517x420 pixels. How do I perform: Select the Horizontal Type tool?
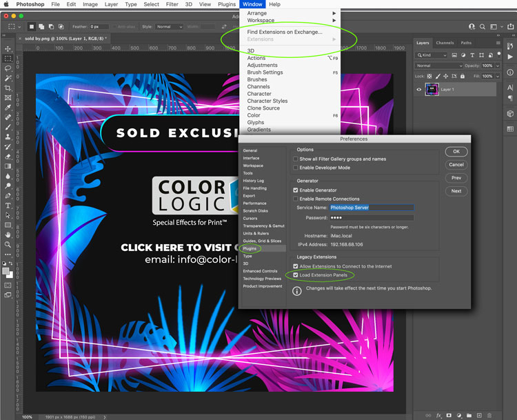8,206
